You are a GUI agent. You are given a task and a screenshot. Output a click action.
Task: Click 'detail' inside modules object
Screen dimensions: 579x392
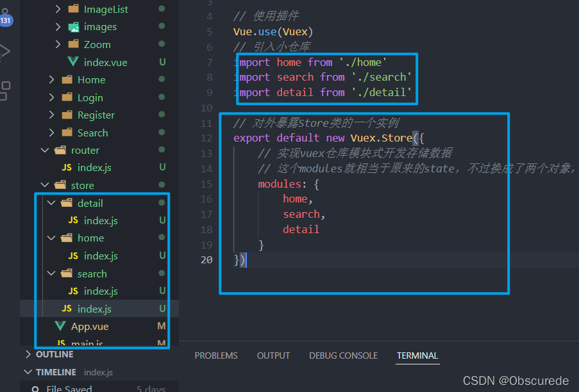(x=301, y=229)
